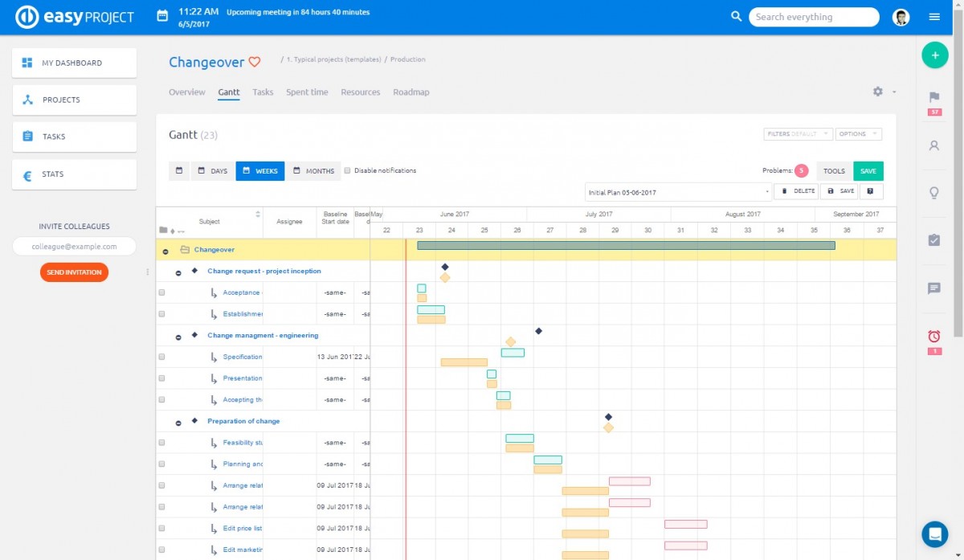Tick the Feasibility study row checkbox
Screen dimensions: 964x560
coord(161,443)
